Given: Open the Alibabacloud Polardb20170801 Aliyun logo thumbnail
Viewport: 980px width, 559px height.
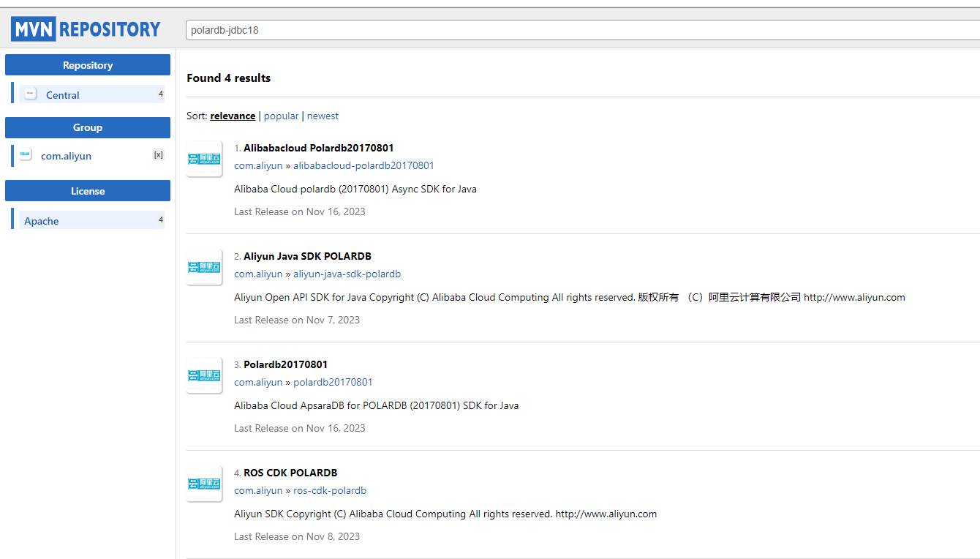Looking at the screenshot, I should tap(204, 159).
